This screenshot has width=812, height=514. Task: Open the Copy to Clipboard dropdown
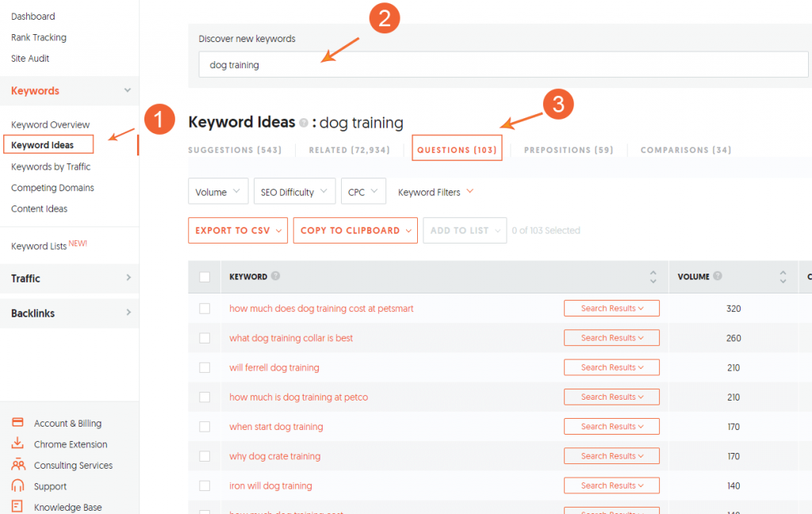tap(355, 230)
